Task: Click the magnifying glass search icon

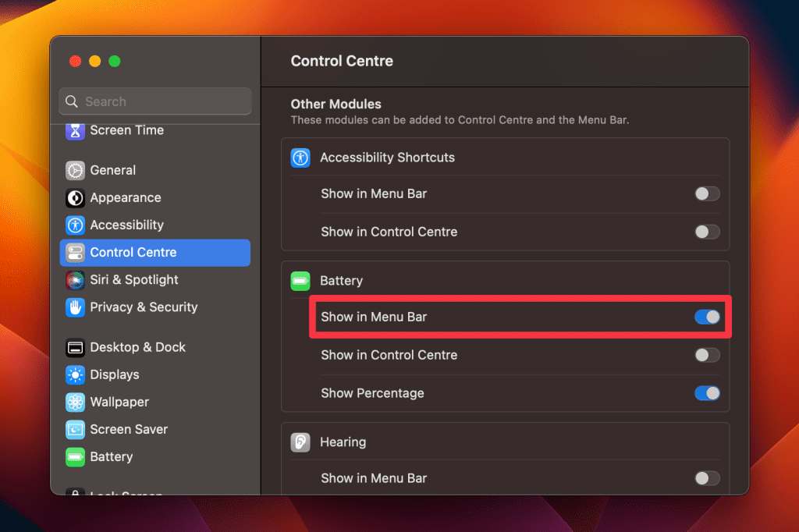Action: pos(72,101)
